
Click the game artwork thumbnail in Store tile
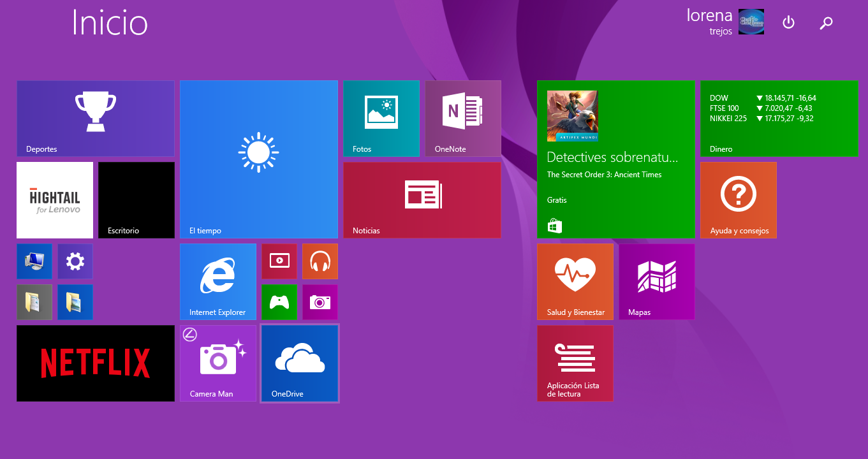(573, 116)
